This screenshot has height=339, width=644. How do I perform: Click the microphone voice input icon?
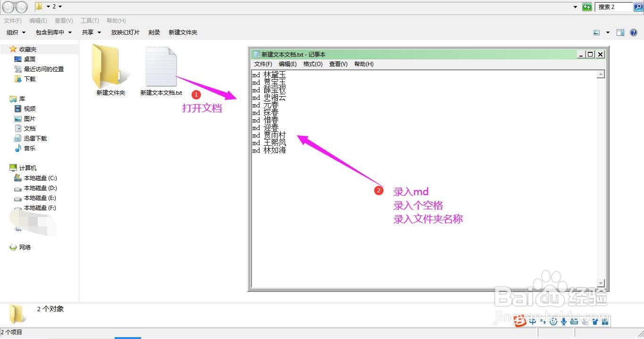[563, 322]
